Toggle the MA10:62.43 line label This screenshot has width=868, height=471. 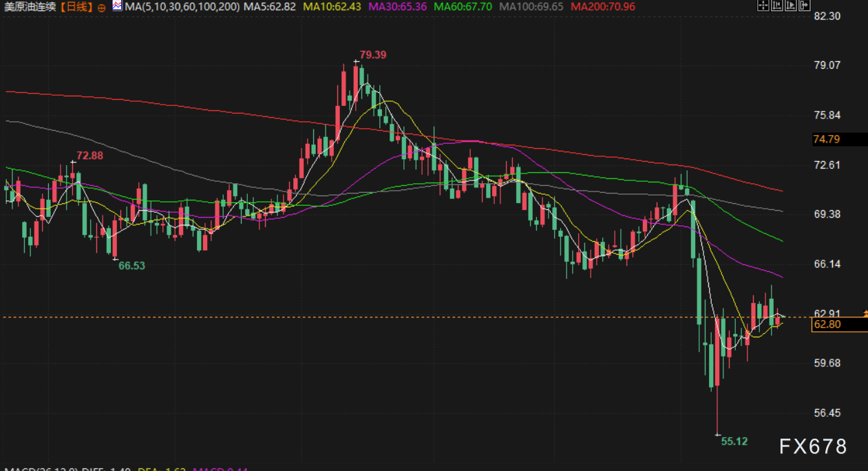pyautogui.click(x=333, y=7)
